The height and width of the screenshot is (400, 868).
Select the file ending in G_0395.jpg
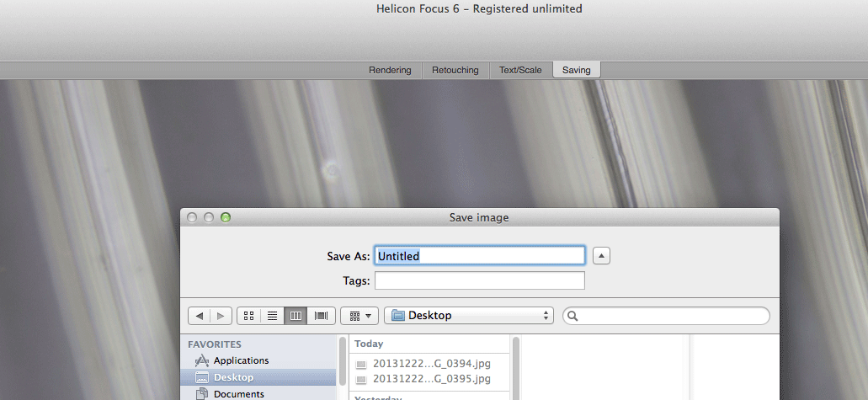pos(429,379)
